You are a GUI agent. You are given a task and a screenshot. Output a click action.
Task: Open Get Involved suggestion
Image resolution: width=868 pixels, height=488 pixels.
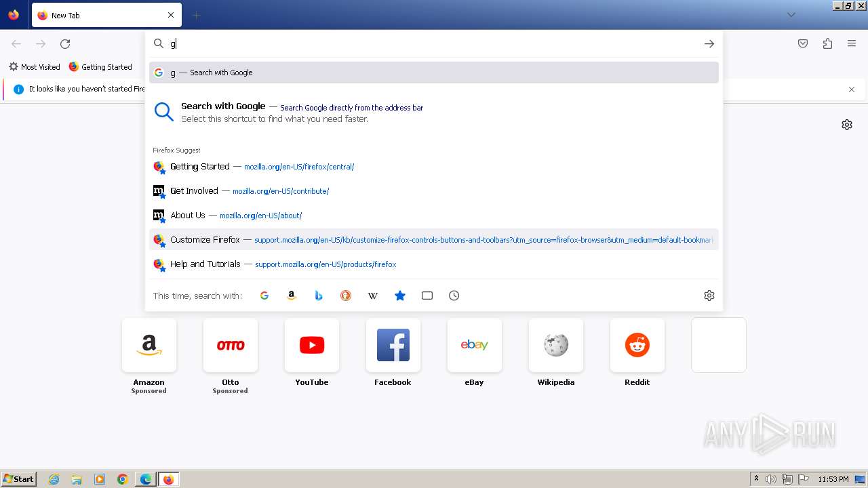coord(434,191)
